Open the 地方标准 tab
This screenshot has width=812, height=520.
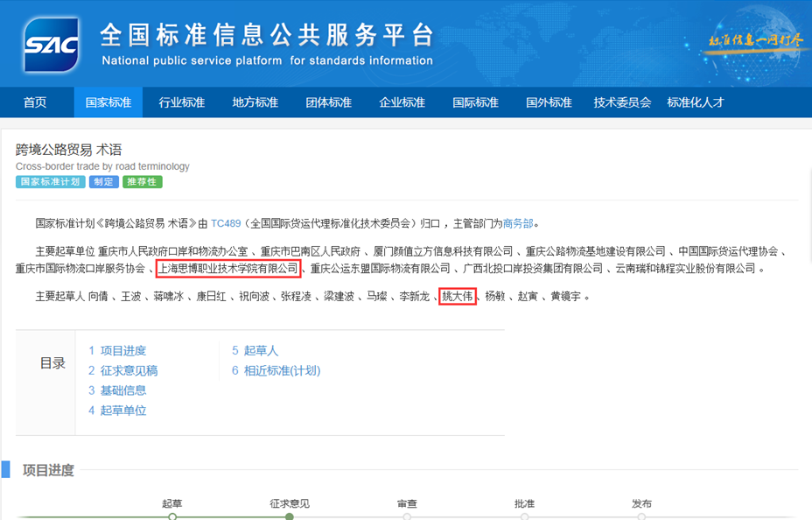(x=255, y=102)
